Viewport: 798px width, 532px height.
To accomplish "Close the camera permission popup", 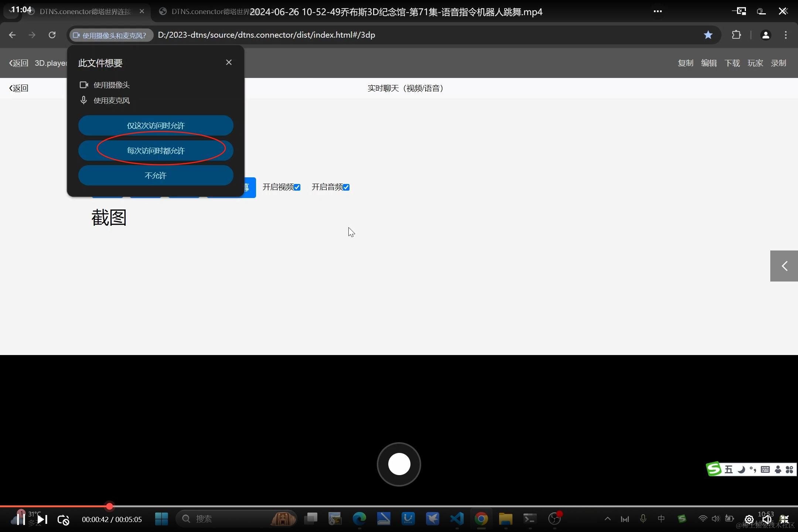I will click(x=229, y=62).
